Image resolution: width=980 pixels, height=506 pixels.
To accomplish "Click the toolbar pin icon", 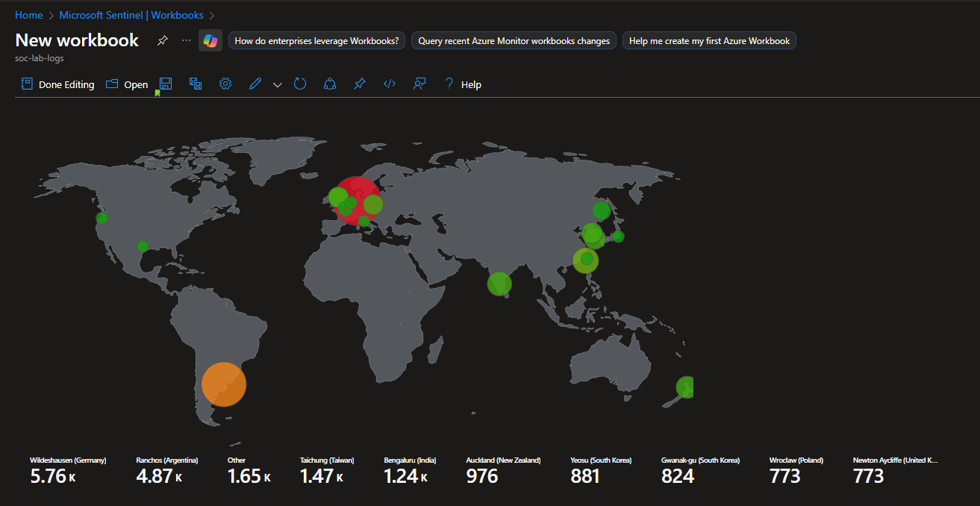I will pos(360,84).
